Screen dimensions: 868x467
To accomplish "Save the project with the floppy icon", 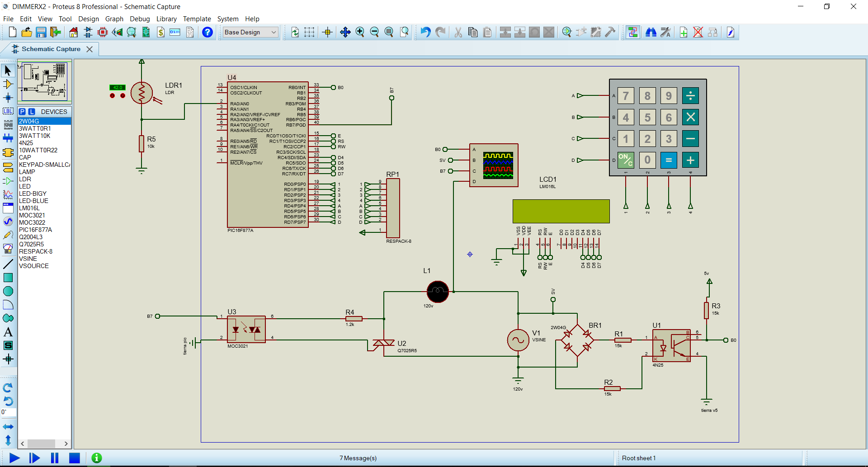I will pyautogui.click(x=41, y=32).
